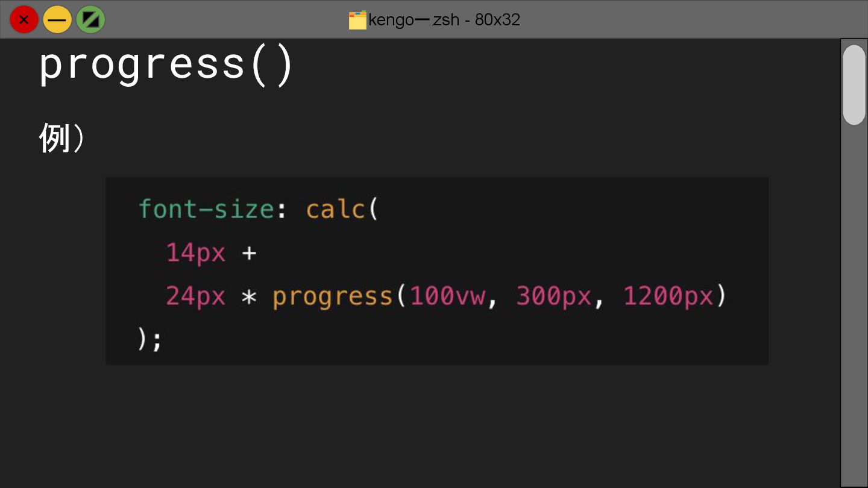Click 'font-size' property in code block
Screen dimensions: 868x488
pos(206,209)
